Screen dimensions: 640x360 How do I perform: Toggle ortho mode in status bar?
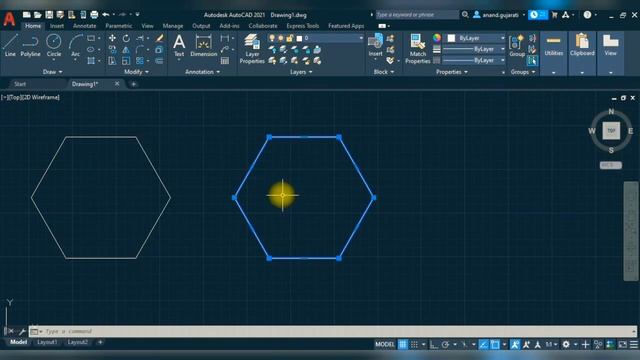click(433, 344)
